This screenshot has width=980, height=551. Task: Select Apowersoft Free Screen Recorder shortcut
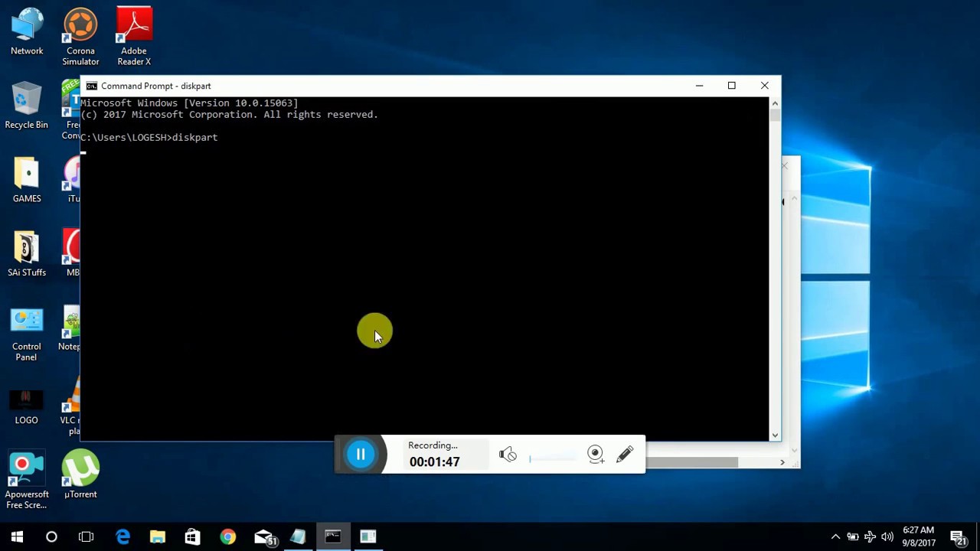(27, 481)
